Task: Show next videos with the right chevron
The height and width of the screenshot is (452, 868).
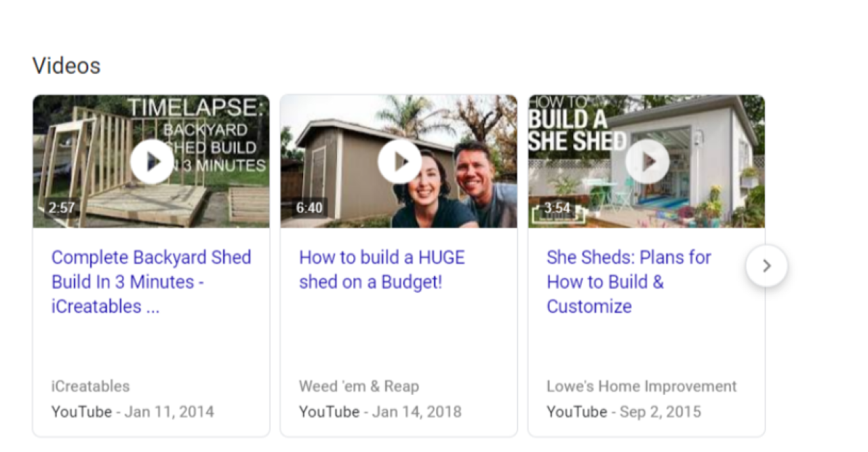Action: [x=766, y=266]
